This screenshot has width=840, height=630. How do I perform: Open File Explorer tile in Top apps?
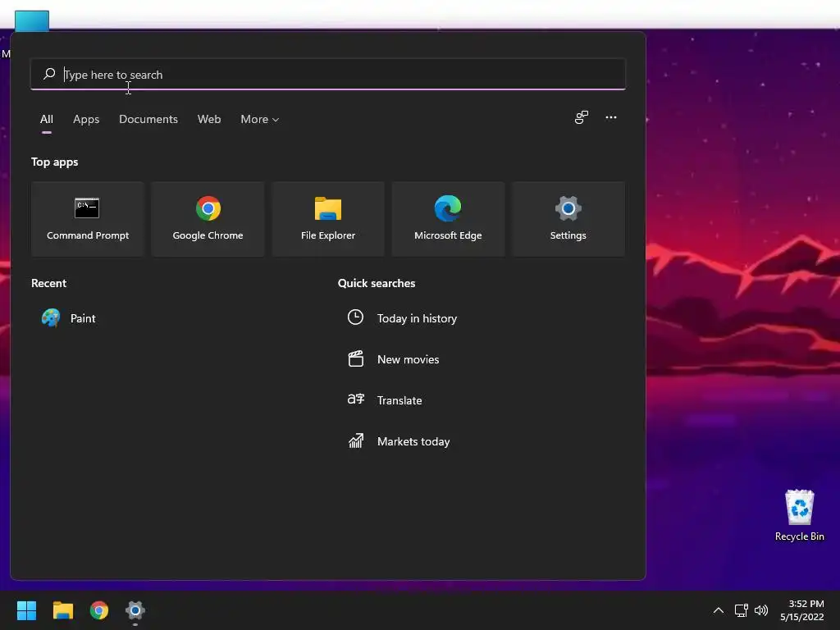click(x=328, y=218)
